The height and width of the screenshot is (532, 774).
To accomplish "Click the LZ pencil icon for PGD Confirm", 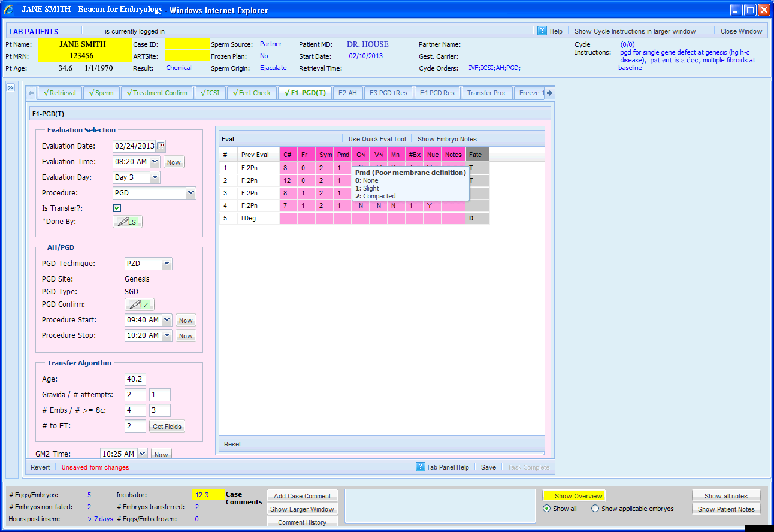I will pos(139,304).
